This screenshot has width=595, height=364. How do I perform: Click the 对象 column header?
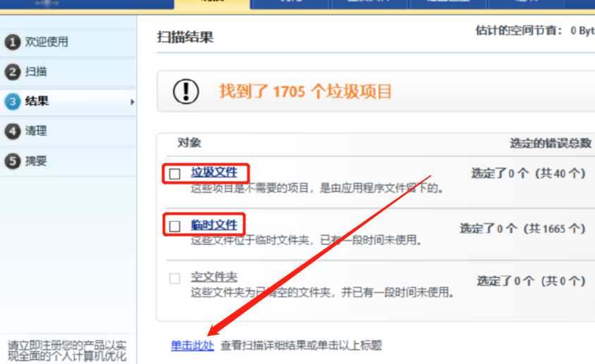coord(189,143)
